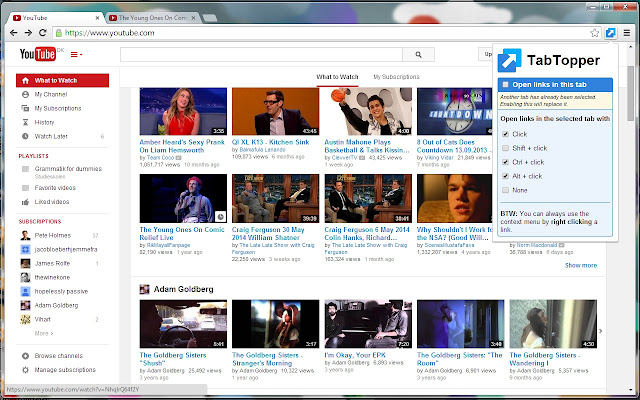
Task: Open I'm Okay, Your EPK video link
Action: coord(355,355)
